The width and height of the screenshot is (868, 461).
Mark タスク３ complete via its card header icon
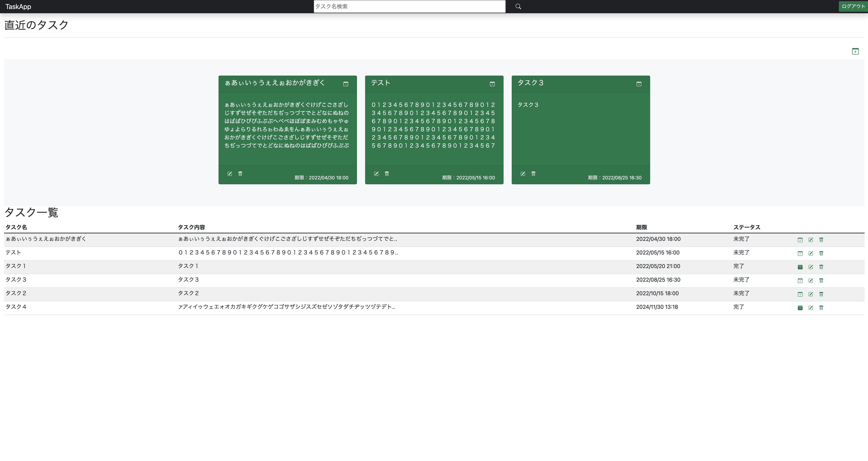click(x=639, y=84)
